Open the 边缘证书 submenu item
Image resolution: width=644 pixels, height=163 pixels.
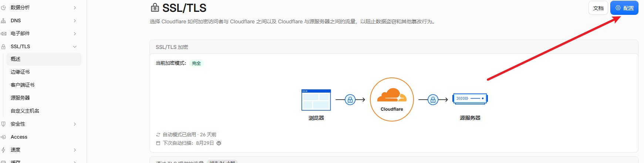(x=44, y=72)
